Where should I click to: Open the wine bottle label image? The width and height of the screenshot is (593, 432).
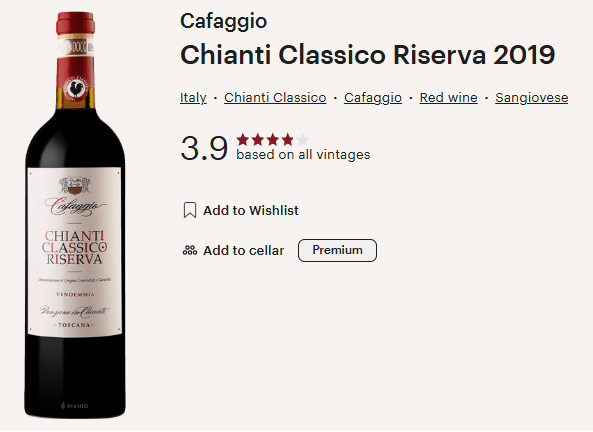pos(75,252)
